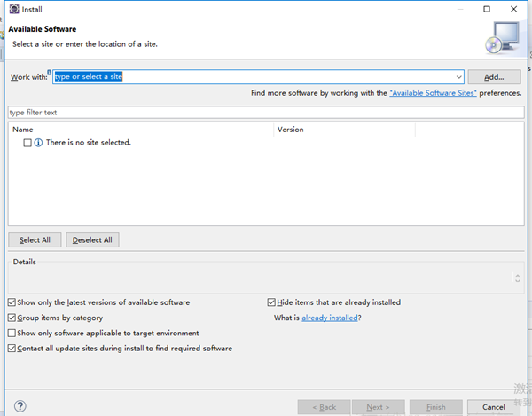Uncheck 'Group items by category'

(x=12, y=318)
